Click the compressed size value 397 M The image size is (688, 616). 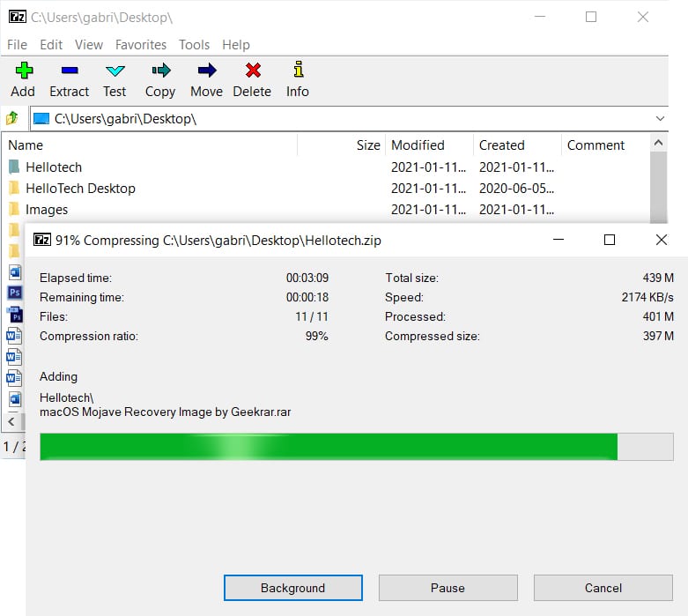tap(658, 336)
